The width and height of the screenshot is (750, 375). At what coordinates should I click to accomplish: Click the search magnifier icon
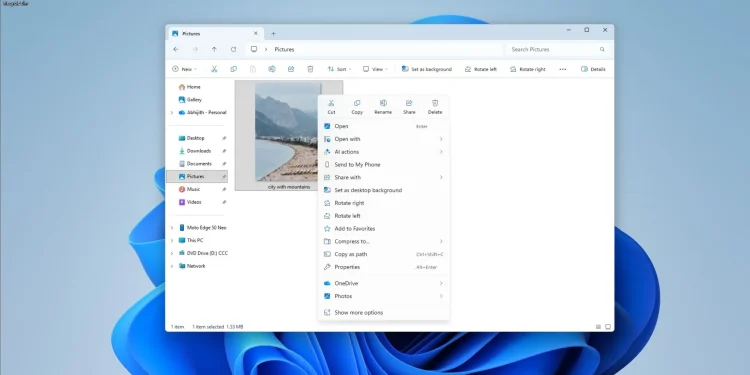[x=602, y=49]
